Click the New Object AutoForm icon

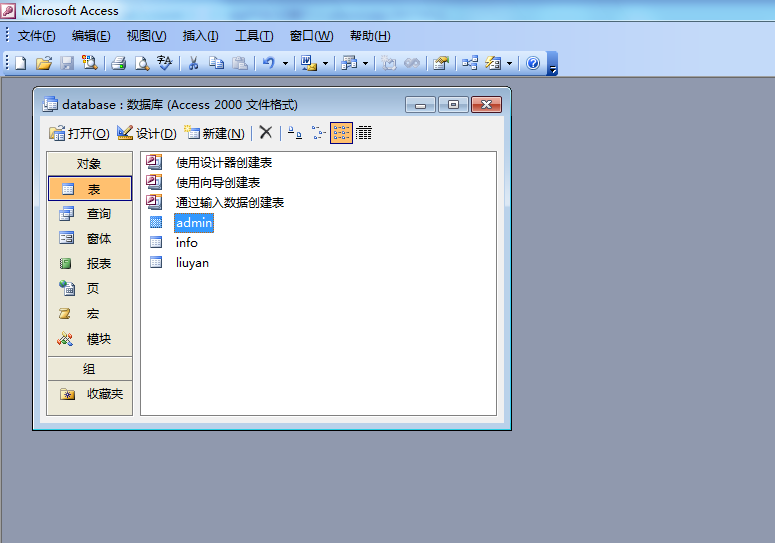493,63
